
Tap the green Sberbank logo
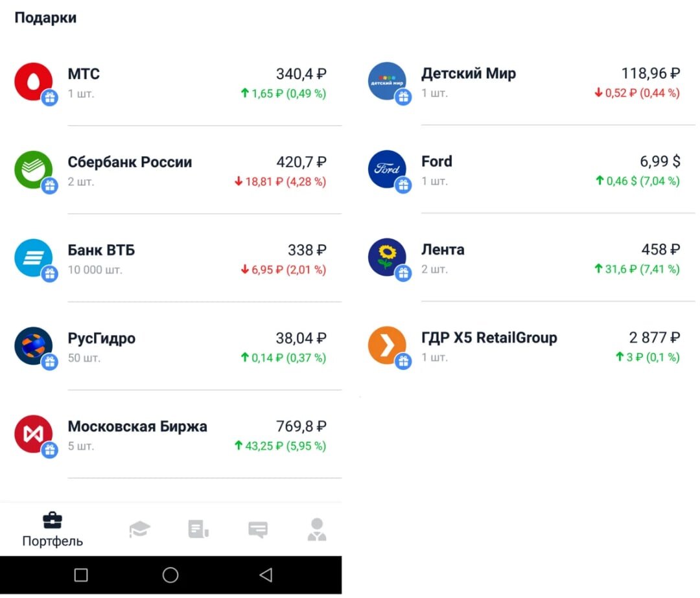[x=34, y=170]
